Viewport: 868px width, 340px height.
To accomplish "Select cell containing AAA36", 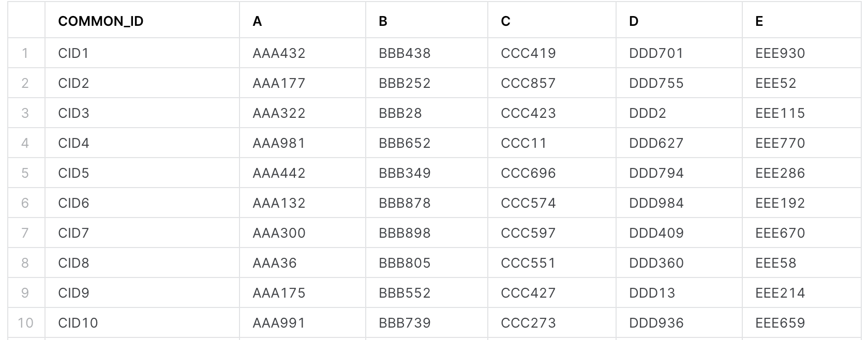I will (x=274, y=263).
